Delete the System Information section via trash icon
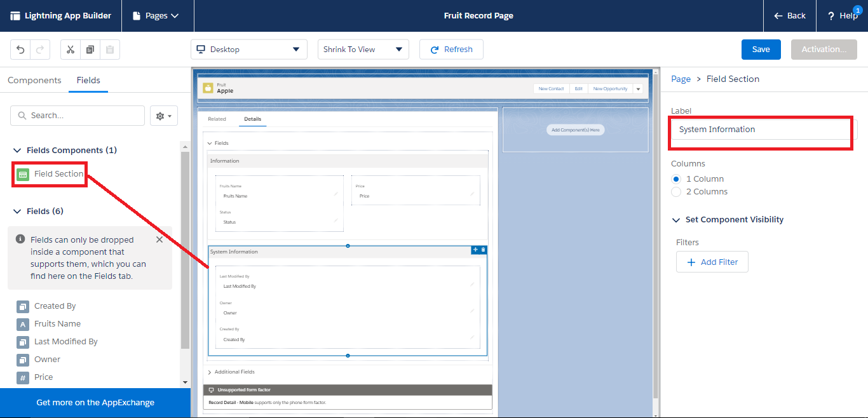This screenshot has height=418, width=868. coord(483,250)
